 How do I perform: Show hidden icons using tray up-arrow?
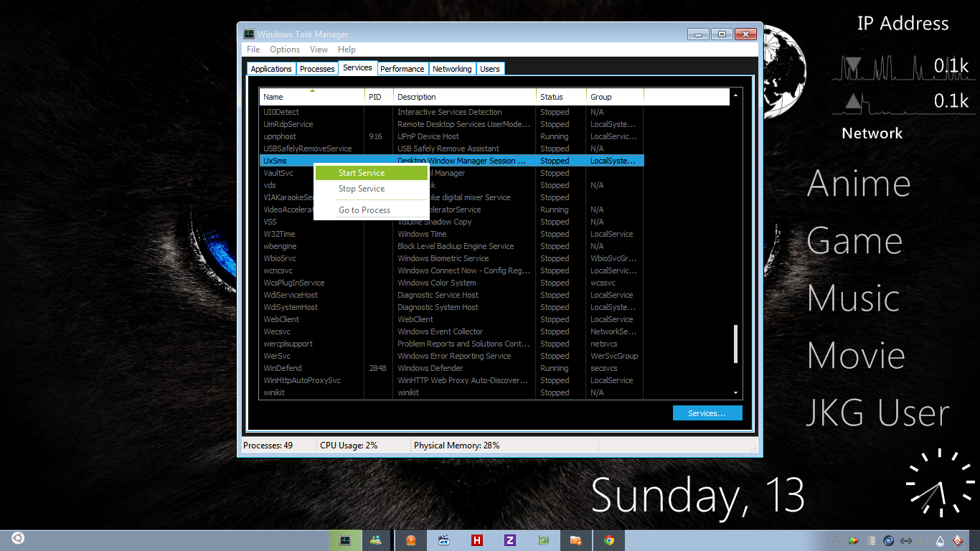(836, 541)
